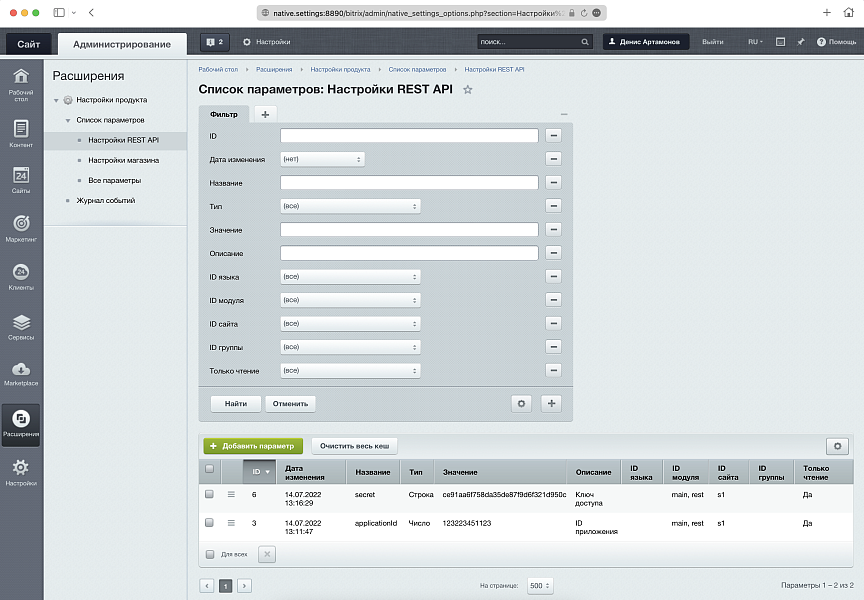
Task: Add page to favorites with star icon
Action: coord(467,90)
